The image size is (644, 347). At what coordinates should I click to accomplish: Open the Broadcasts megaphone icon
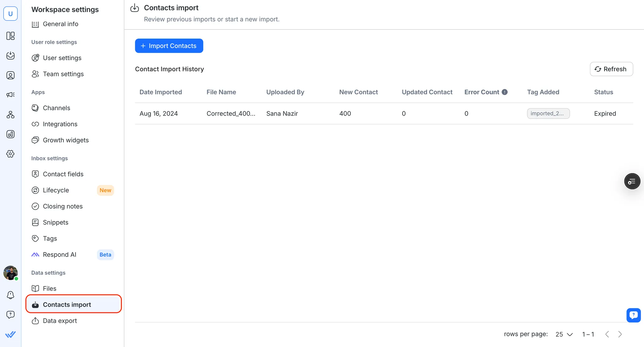10,95
